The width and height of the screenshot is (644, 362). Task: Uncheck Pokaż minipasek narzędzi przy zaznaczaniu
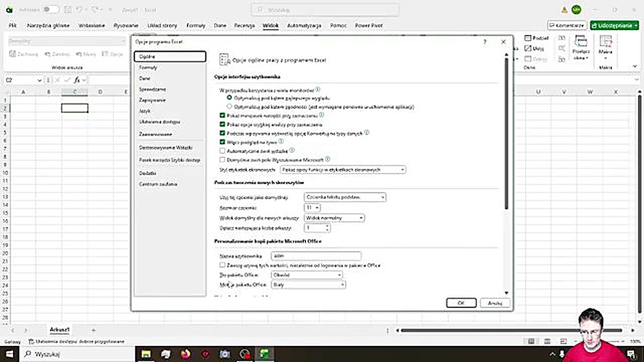tap(222, 115)
